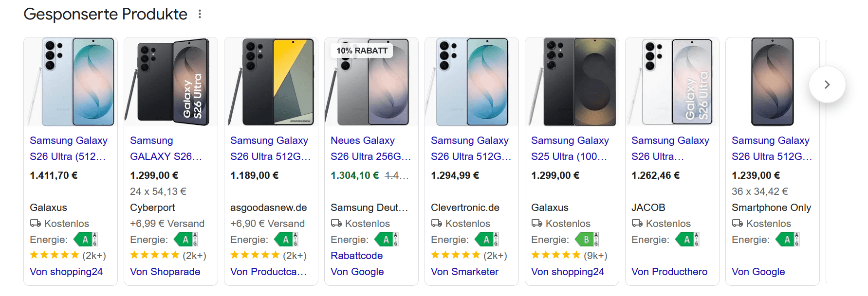Viewport: 868px width, 296px height.
Task: Click the truck icon on the Smartphone Only offer
Action: (736, 223)
